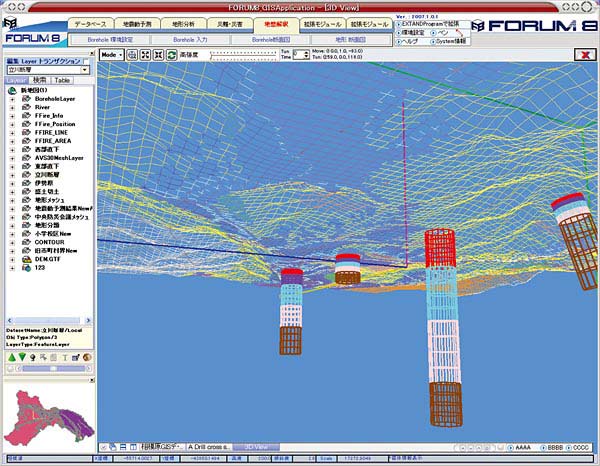Click the 環境設定 option in the top-right menu
Viewport: 600px width, 466px height.
pyautogui.click(x=410, y=33)
